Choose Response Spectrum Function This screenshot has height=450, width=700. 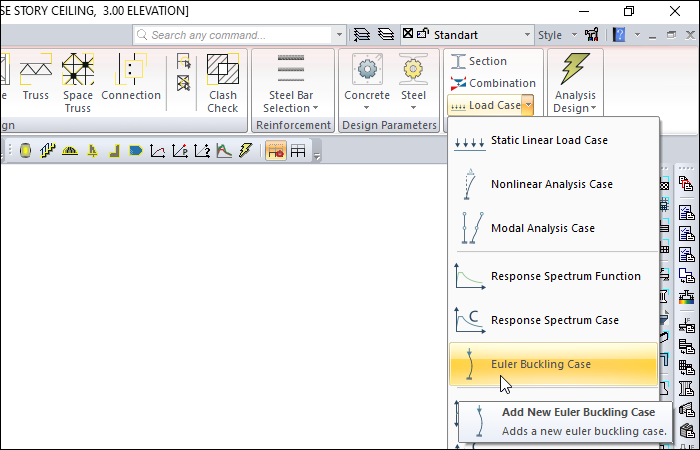click(553, 276)
